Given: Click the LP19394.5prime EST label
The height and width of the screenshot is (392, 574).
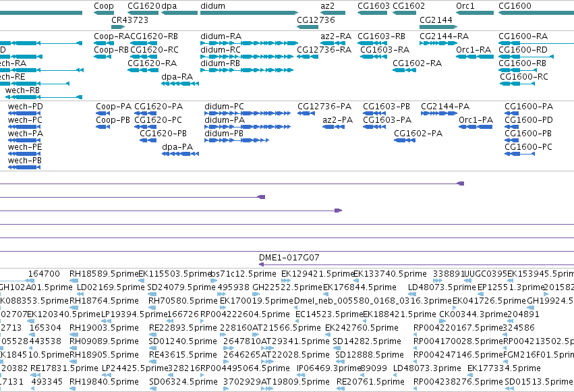Looking at the screenshot, I should click(x=134, y=314).
